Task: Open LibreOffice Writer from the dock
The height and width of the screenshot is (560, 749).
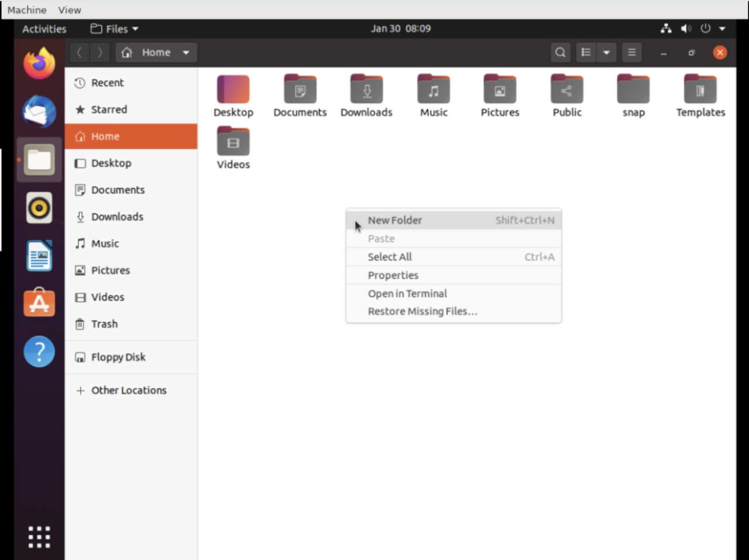Action: pyautogui.click(x=39, y=256)
